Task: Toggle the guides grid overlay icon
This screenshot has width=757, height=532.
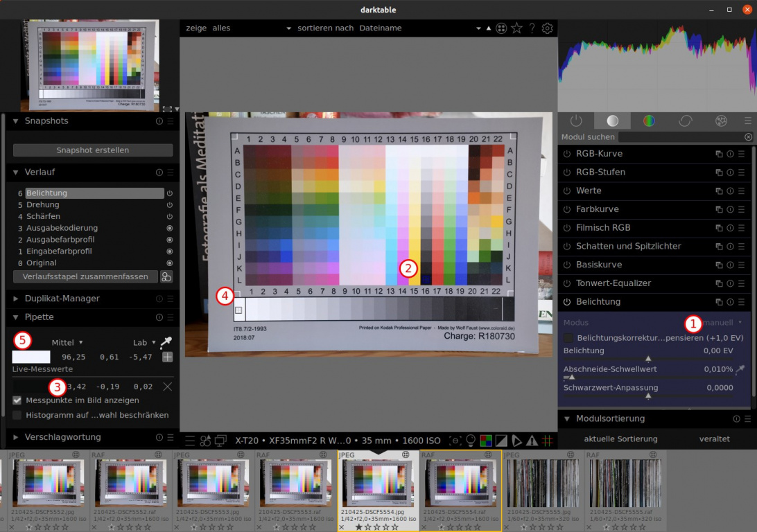Action: click(547, 440)
